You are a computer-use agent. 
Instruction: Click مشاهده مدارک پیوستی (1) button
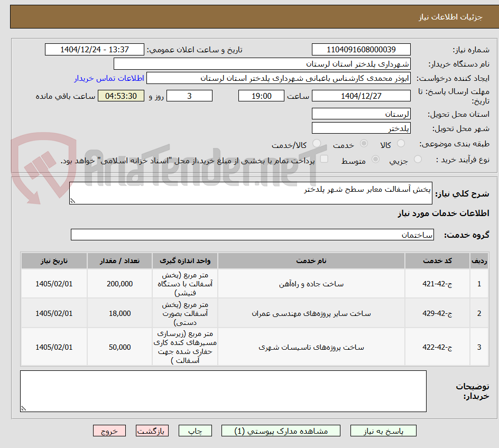point(281,431)
